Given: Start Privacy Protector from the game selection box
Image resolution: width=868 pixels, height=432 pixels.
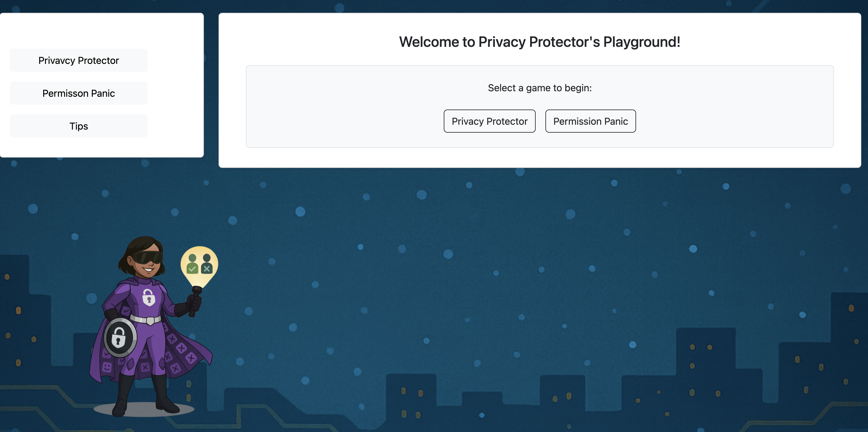Looking at the screenshot, I should click(x=489, y=121).
